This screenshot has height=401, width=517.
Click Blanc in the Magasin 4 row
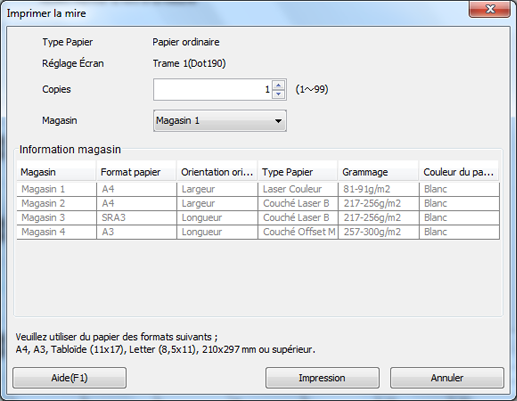point(459,232)
